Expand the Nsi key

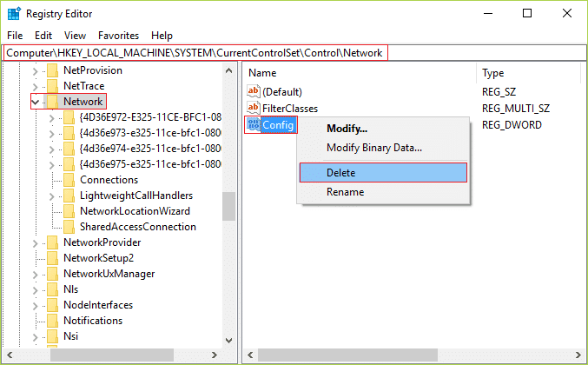36,337
